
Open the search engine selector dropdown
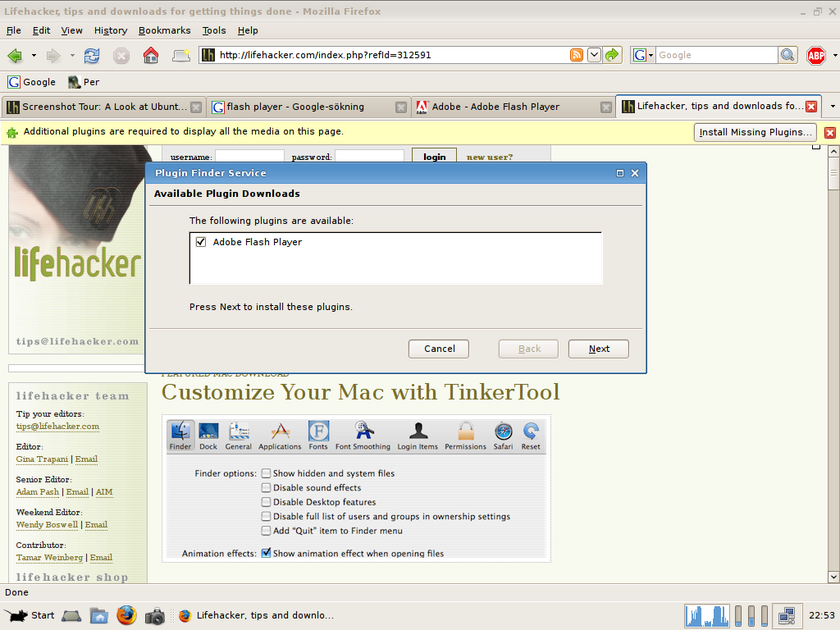pyautogui.click(x=643, y=55)
